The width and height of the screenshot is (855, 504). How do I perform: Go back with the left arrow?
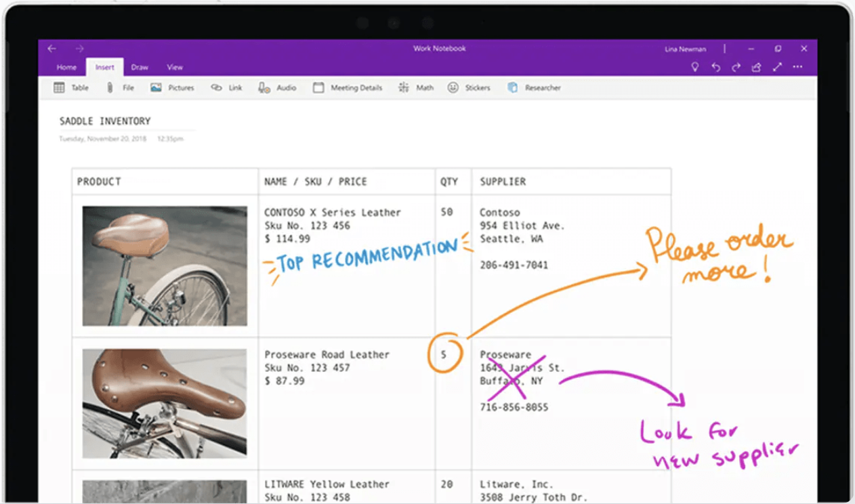pyautogui.click(x=51, y=49)
